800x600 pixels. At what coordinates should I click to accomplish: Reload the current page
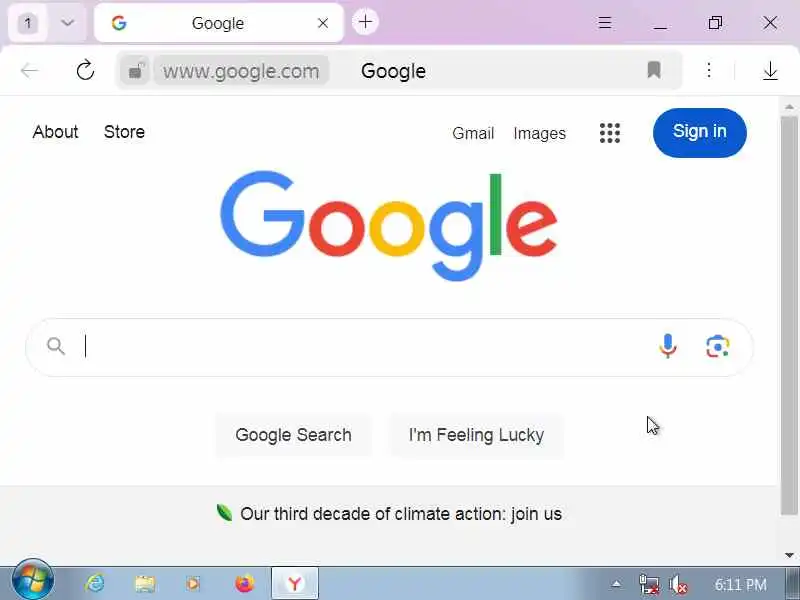85,70
